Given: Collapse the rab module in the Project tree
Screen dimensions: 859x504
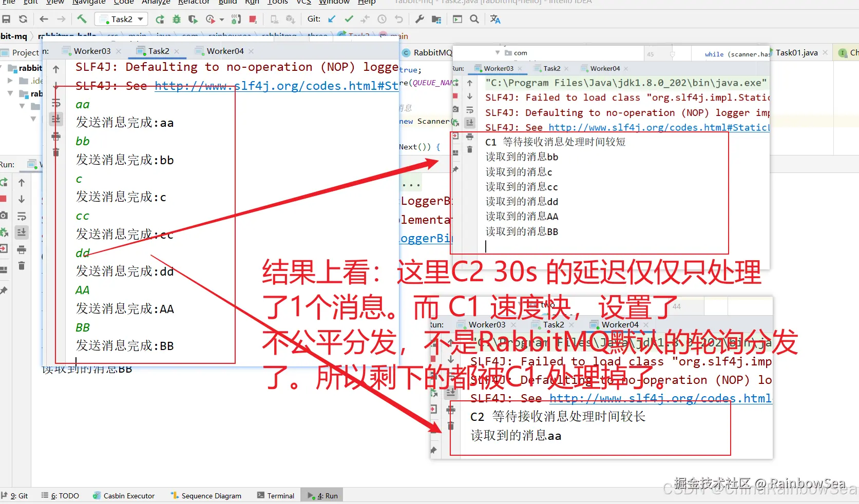Looking at the screenshot, I should 10,93.
